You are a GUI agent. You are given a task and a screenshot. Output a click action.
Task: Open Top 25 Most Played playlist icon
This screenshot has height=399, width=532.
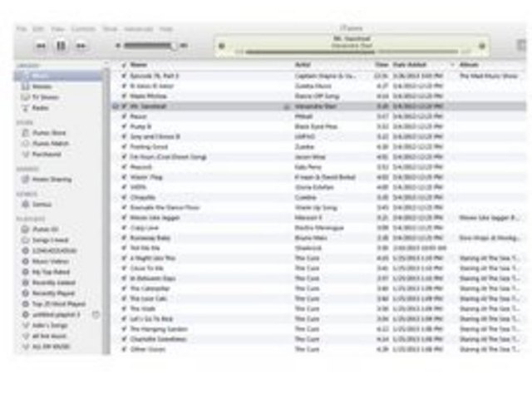point(26,304)
